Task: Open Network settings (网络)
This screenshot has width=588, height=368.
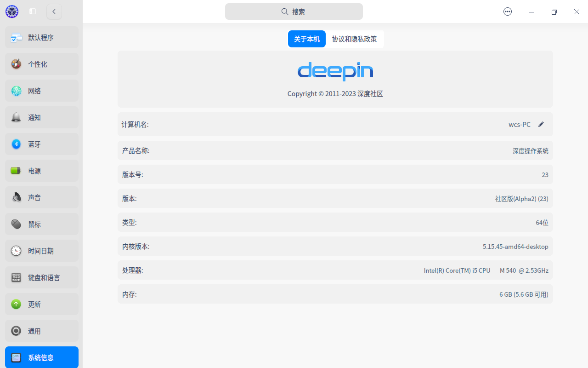Action: [41, 91]
